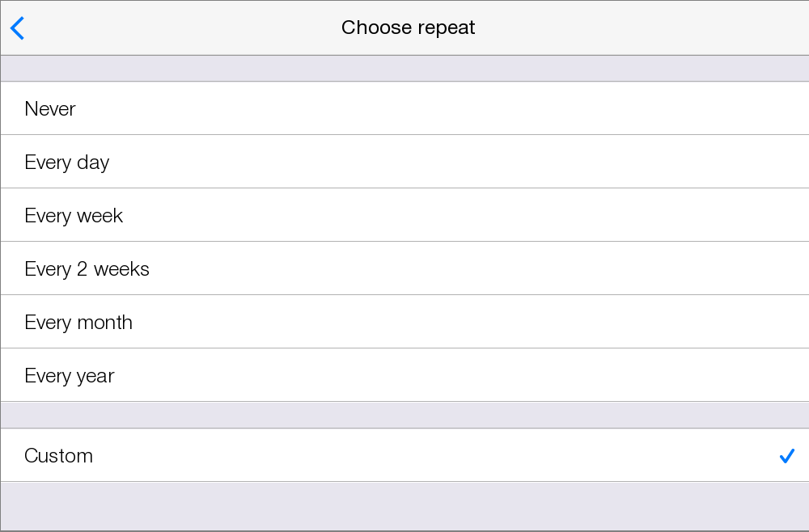Go back using the blue chevron arrow
Screen dimensions: 809x532
pos(17,28)
